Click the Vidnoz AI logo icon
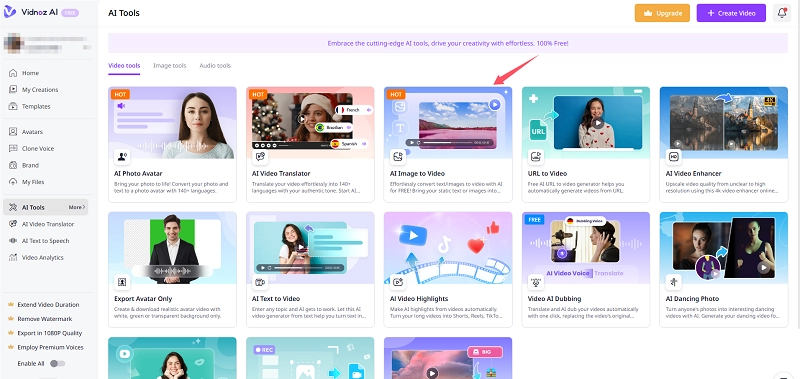Viewport: 800px width, 379px height. pyautogui.click(x=10, y=12)
